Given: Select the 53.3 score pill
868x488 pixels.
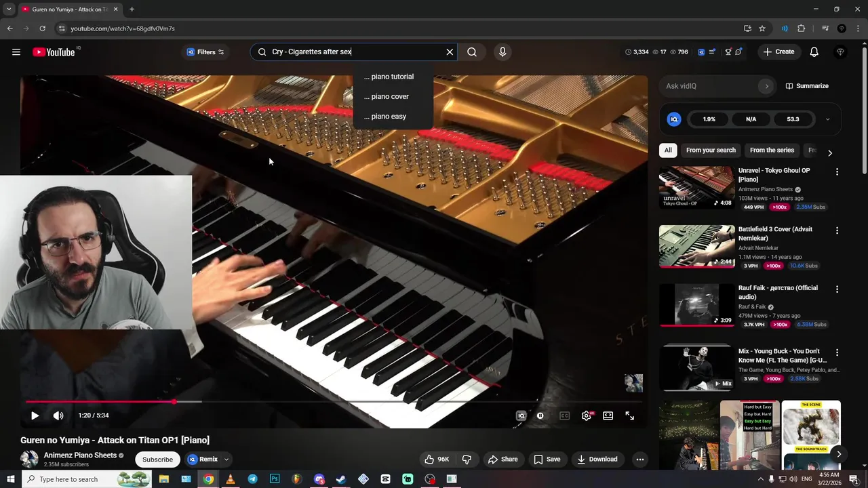Looking at the screenshot, I should (793, 119).
